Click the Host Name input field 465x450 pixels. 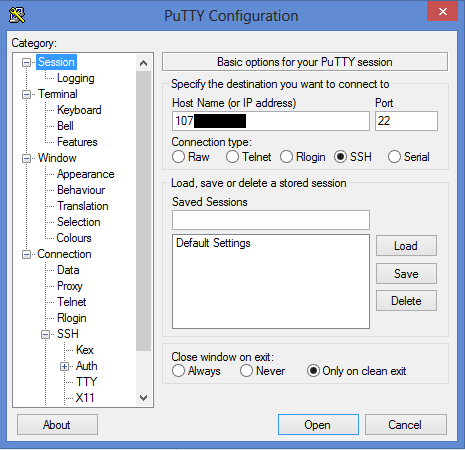tap(271, 121)
